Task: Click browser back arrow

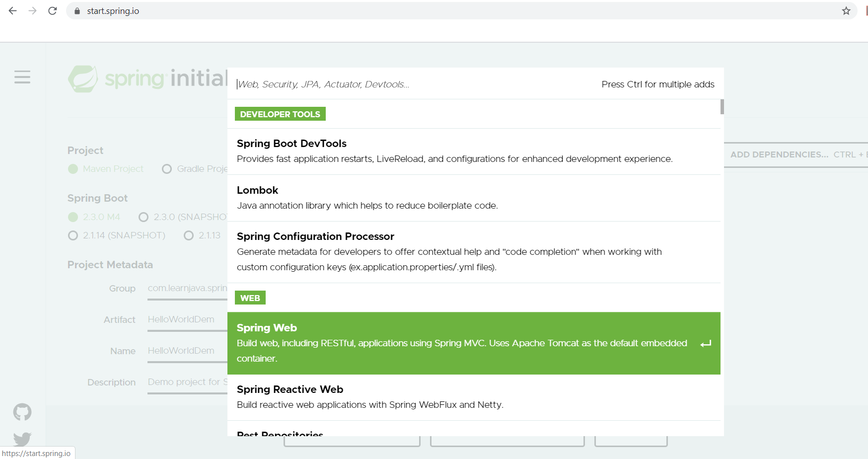Action: (x=13, y=11)
